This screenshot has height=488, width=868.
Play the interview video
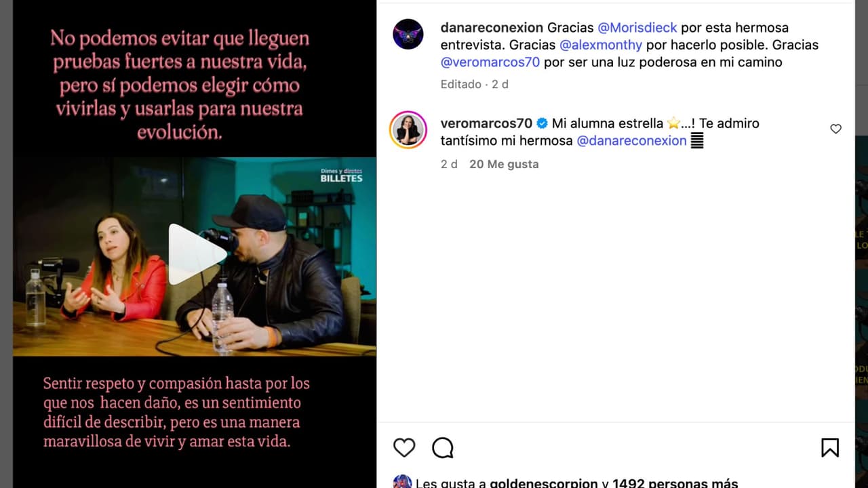pos(196,255)
